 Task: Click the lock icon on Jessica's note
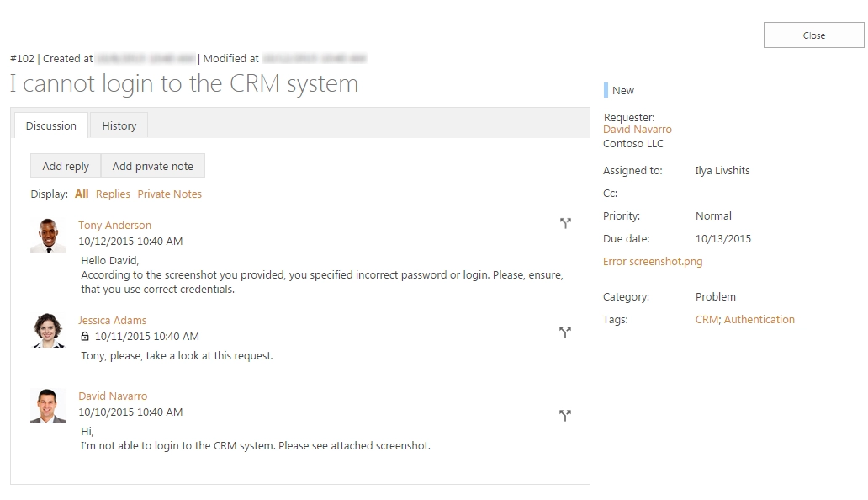click(85, 336)
